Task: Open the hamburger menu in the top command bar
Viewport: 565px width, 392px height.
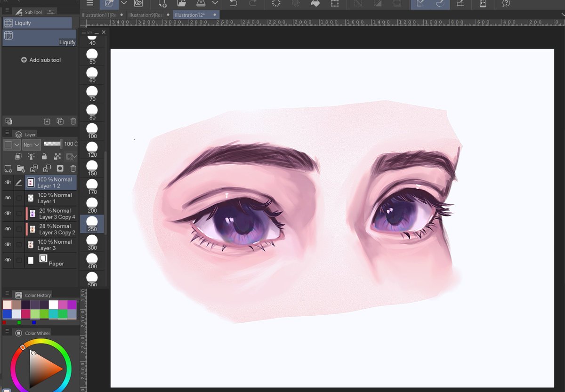Action: click(90, 3)
